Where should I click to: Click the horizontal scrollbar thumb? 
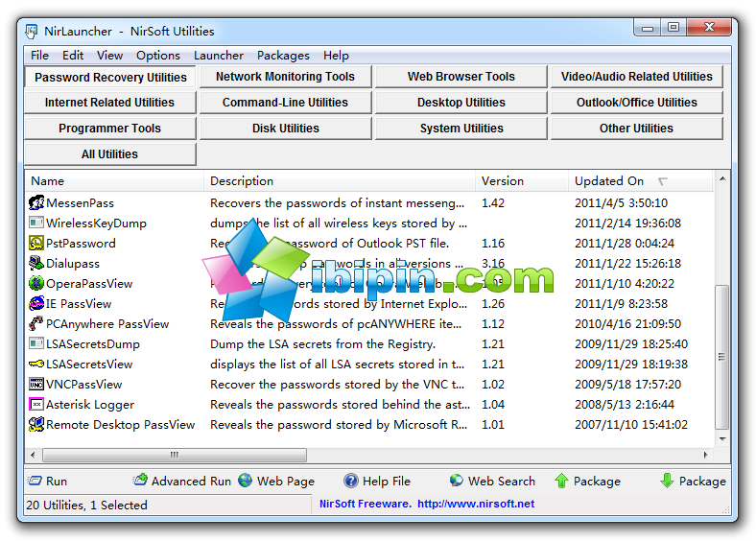pyautogui.click(x=175, y=455)
